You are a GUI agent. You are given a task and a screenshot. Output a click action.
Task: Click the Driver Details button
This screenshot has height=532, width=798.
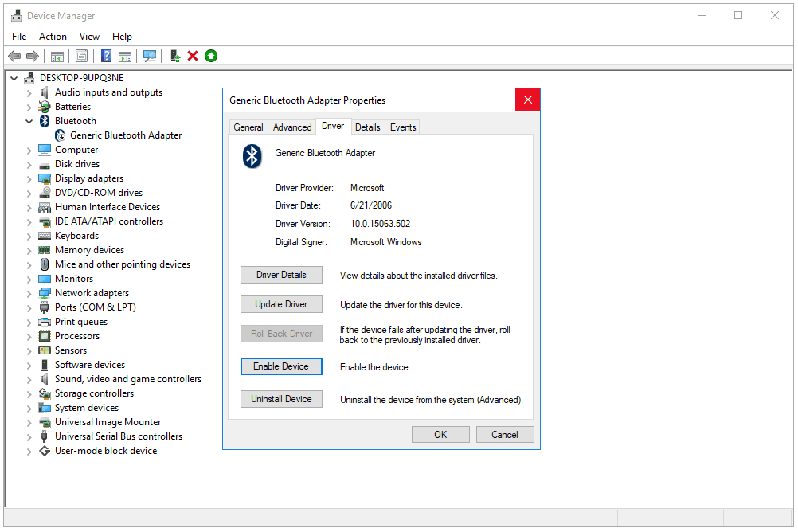tap(281, 275)
